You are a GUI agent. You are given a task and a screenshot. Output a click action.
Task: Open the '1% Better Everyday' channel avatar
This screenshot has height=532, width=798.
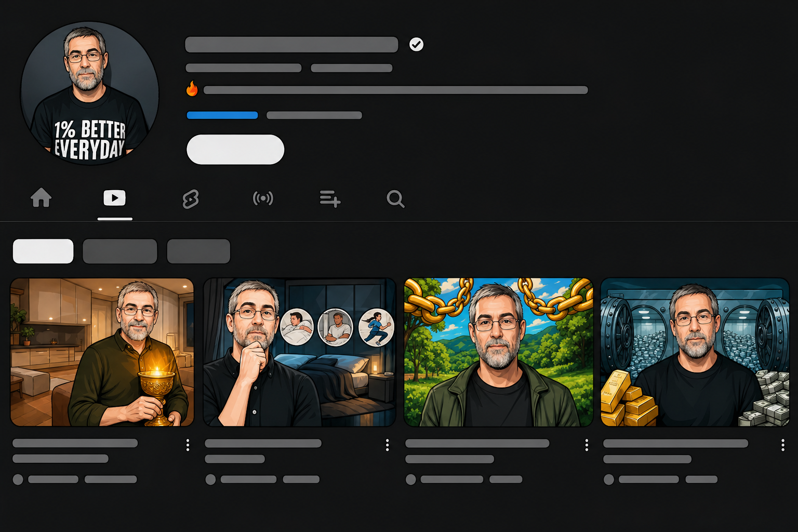click(x=89, y=94)
